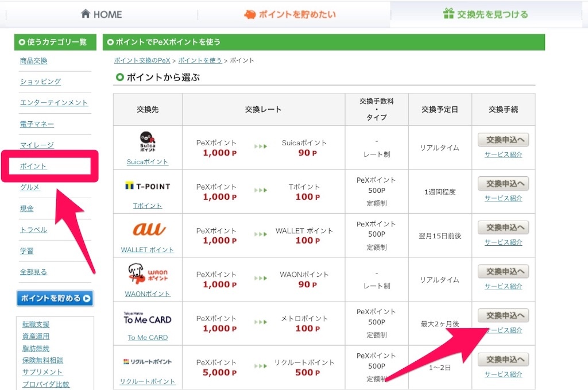The image size is (588, 390).
Task: Click 交換申込へ button for WALLET ポイント
Action: (x=503, y=227)
